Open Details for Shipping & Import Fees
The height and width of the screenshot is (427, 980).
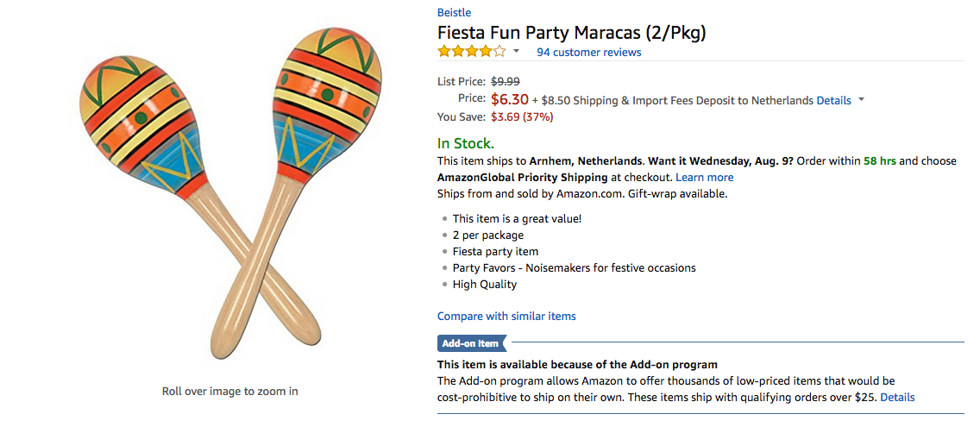coord(833,100)
